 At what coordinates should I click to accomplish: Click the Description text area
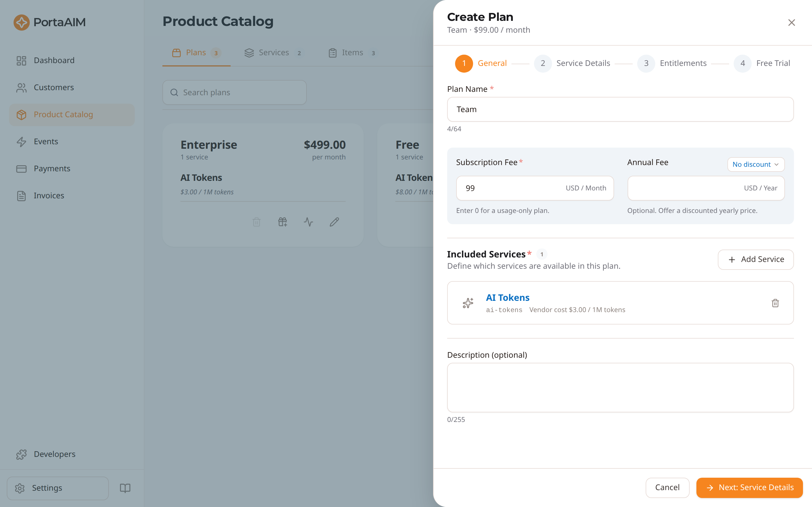620,387
